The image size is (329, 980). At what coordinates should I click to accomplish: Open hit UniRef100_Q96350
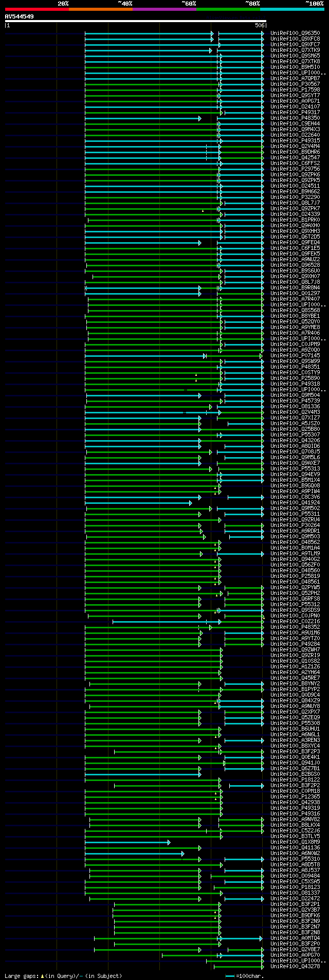[295, 33]
